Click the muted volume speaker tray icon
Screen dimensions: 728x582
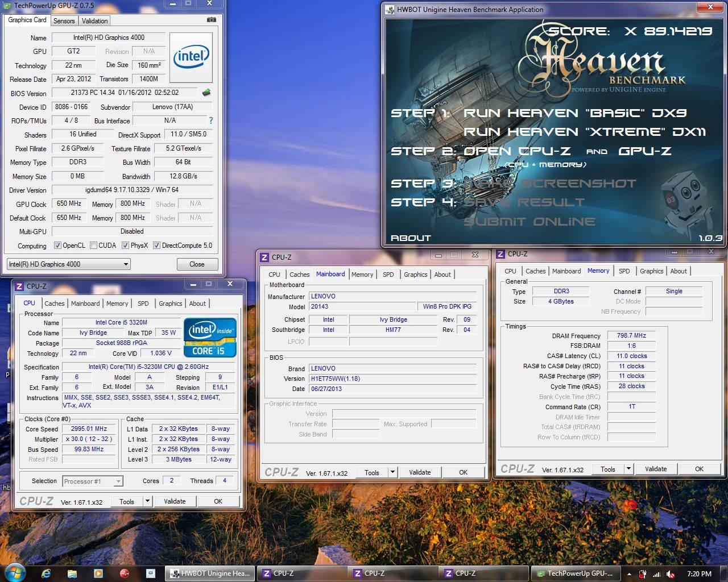(671, 574)
